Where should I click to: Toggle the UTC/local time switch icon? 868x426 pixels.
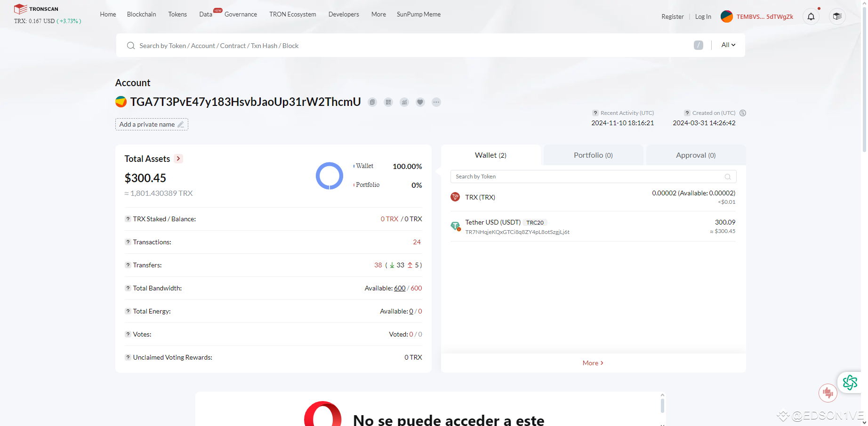click(x=743, y=113)
